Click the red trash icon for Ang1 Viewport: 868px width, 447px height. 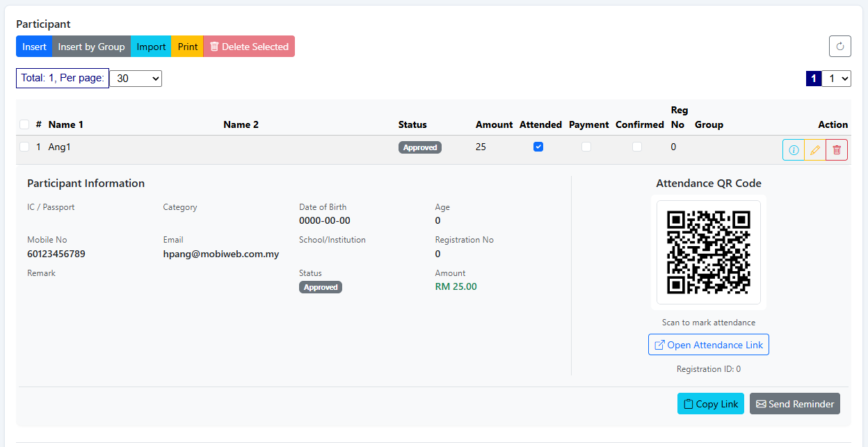pos(837,150)
